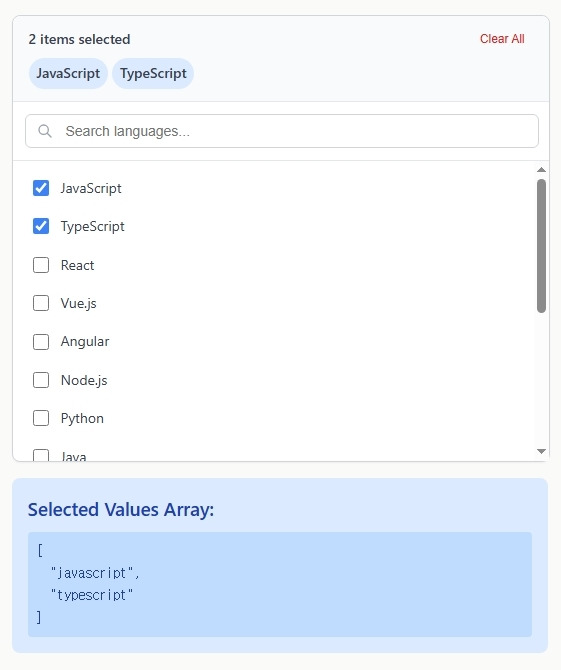Click the Python option label
The image size is (561, 670).
82,418
